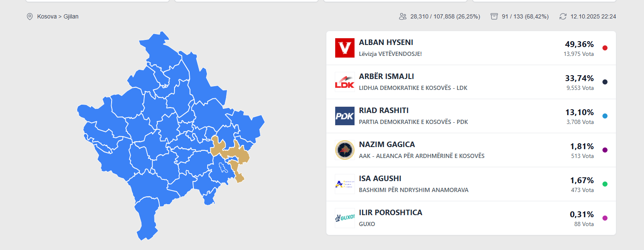This screenshot has height=250, width=644.
Task: Click the PDK party logo
Action: 345,116
